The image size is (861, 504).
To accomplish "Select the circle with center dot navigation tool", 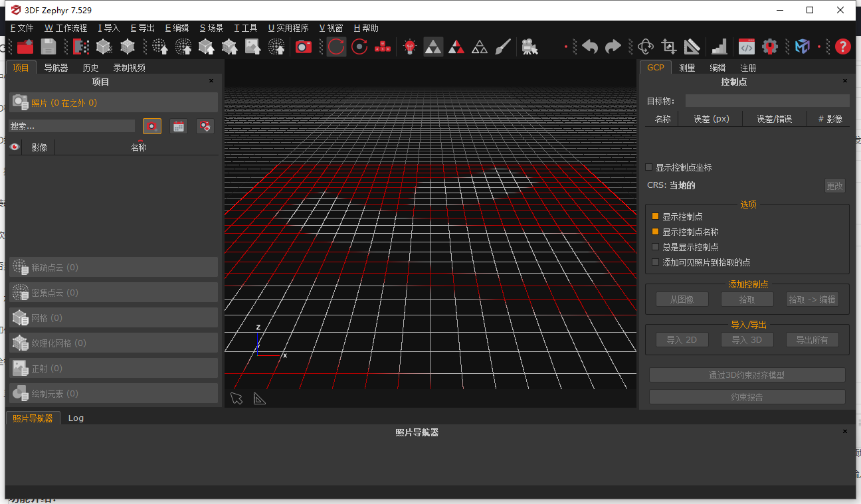I will click(359, 46).
